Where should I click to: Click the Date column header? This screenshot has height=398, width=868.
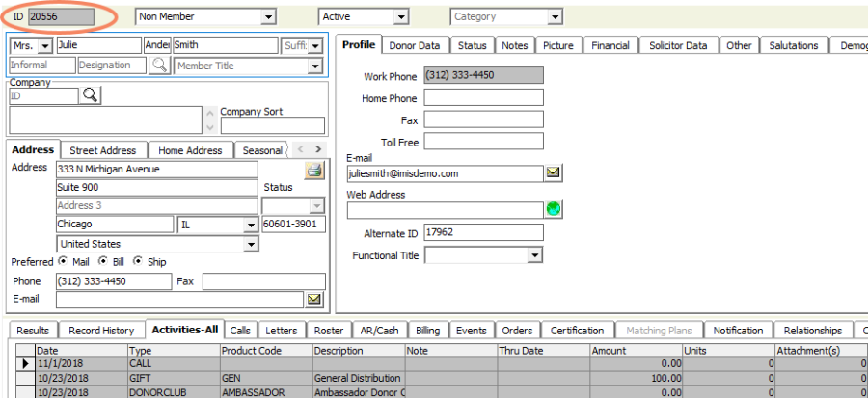[81, 351]
